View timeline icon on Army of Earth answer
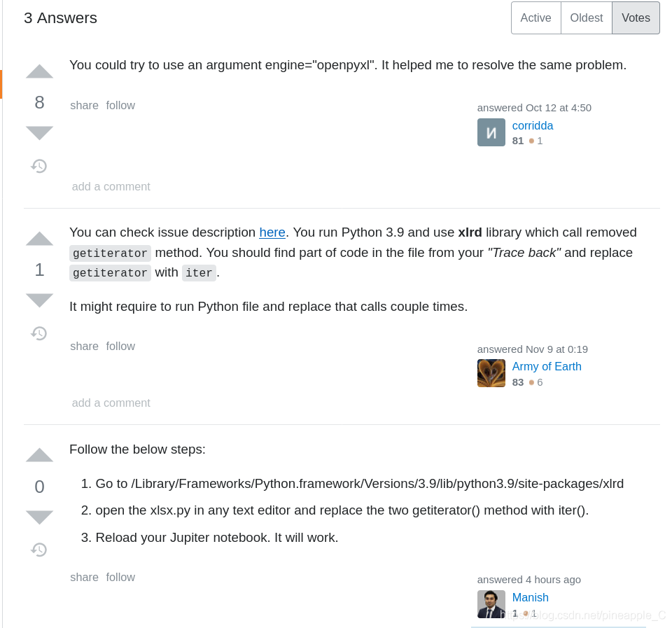 tap(39, 333)
